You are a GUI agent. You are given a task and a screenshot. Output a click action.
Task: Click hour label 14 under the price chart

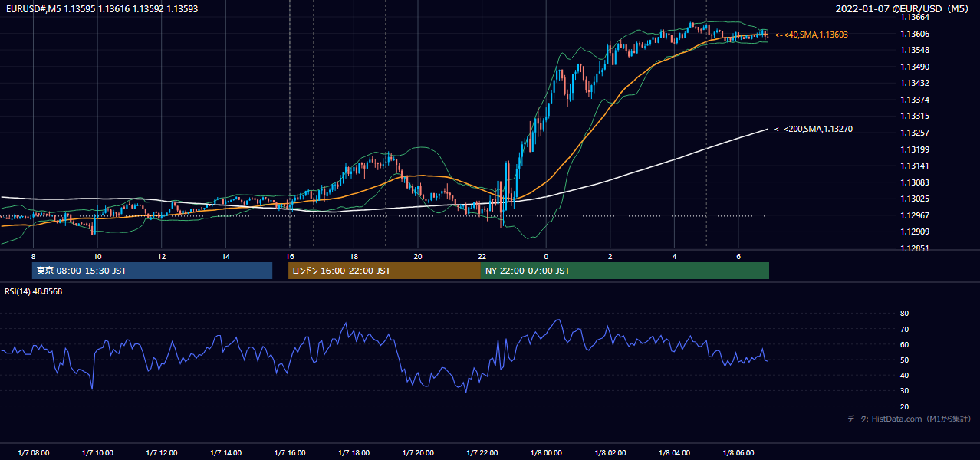pos(225,256)
